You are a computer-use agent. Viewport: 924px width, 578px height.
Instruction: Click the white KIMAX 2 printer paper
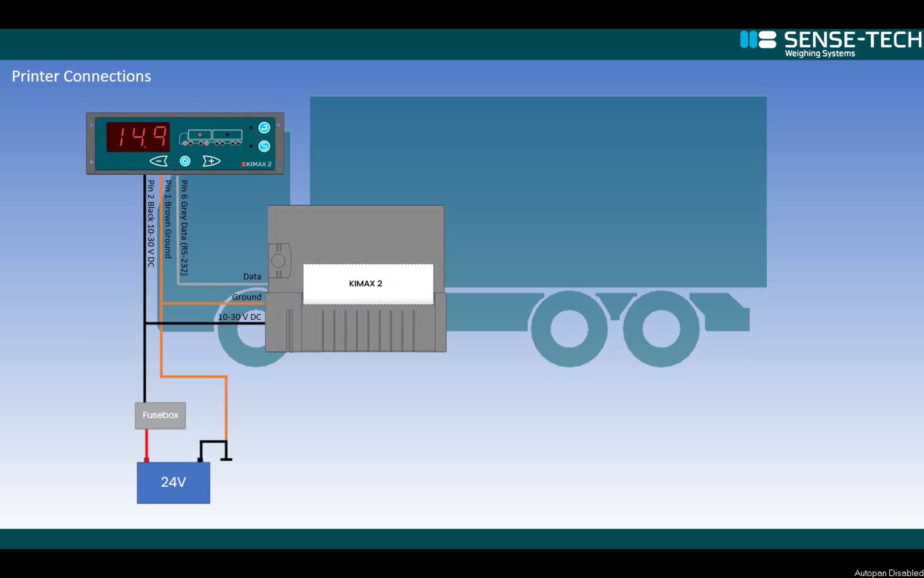pyautogui.click(x=368, y=284)
